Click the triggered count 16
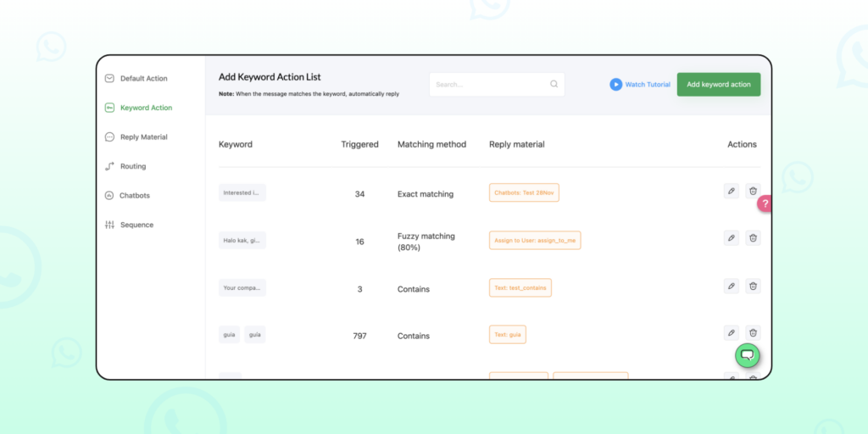 [x=359, y=242]
